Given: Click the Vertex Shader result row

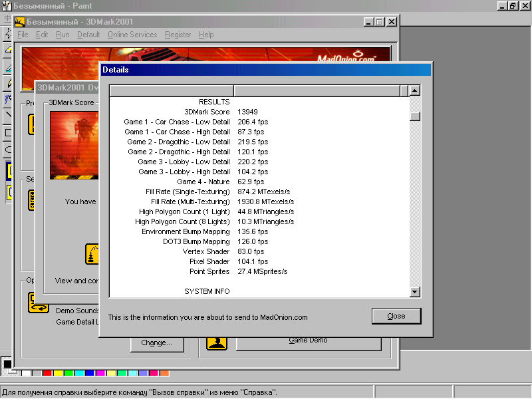Looking at the screenshot, I should point(259,252).
